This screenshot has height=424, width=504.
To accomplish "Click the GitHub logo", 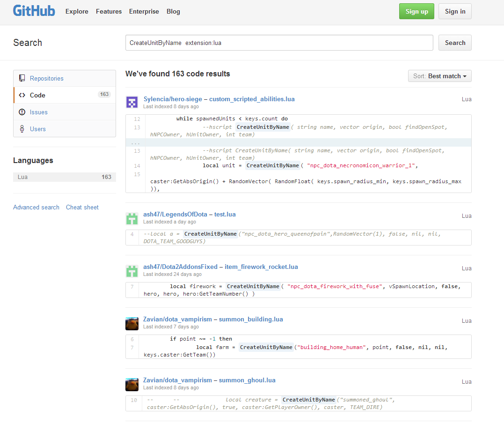I will click(x=34, y=11).
